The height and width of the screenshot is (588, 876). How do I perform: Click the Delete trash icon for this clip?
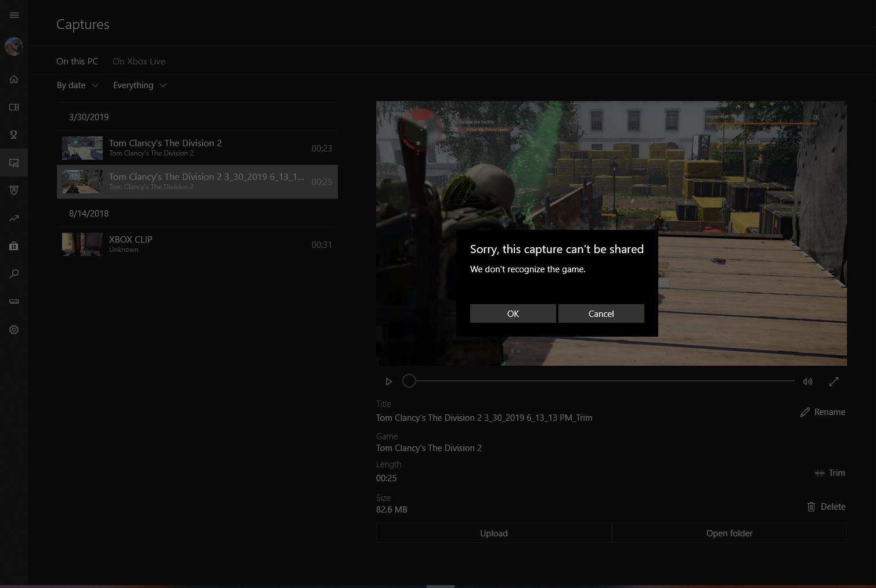coord(811,507)
